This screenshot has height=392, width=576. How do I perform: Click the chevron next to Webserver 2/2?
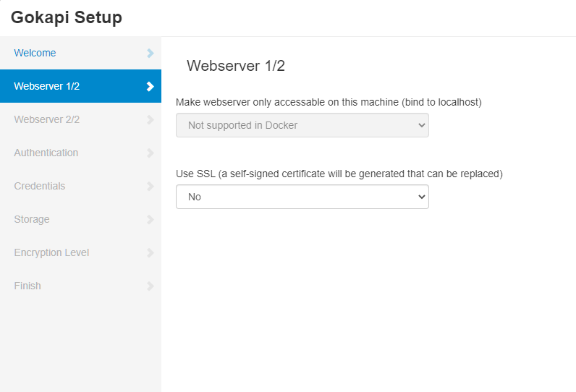click(x=151, y=119)
